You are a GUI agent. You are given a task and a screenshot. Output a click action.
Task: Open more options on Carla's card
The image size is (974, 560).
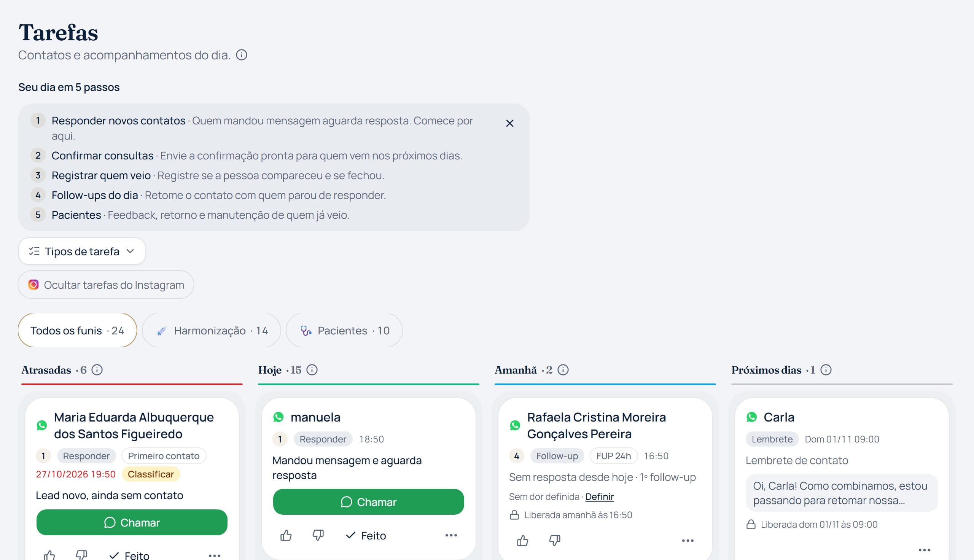(x=924, y=550)
